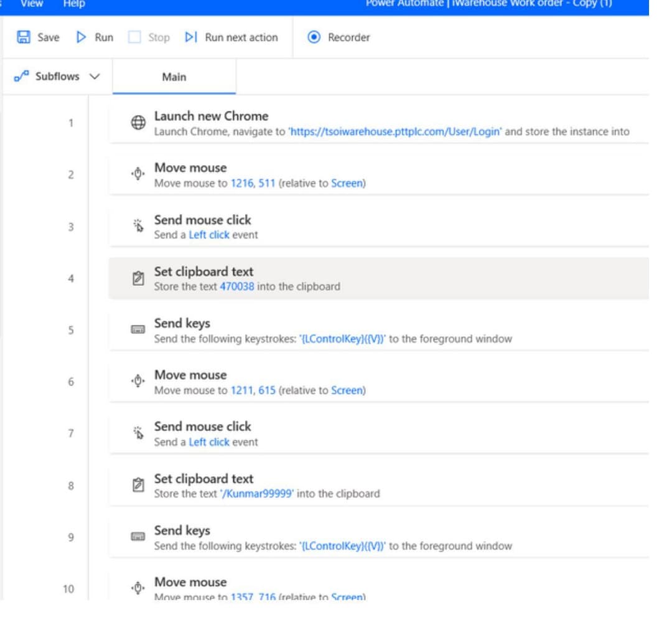The width and height of the screenshot is (672, 622).
Task: Click mouse icon of step 10 Move mouse
Action: [x=138, y=588]
